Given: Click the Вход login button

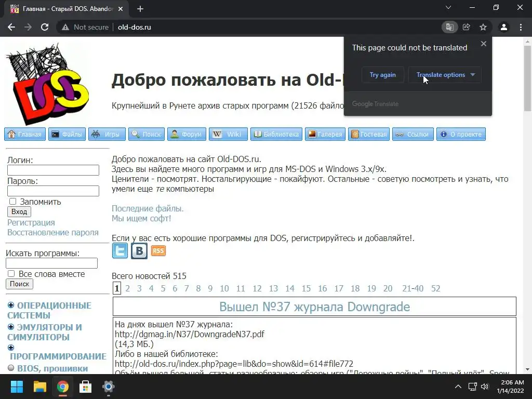Looking at the screenshot, I should tap(19, 211).
